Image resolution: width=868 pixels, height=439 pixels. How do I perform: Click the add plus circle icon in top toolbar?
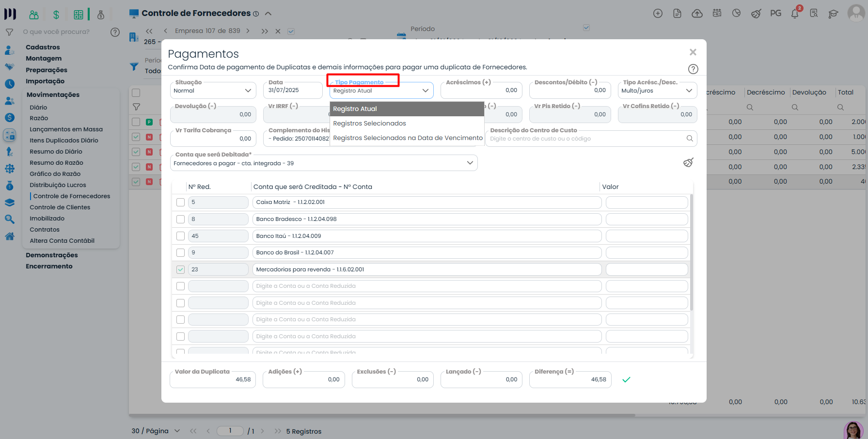click(658, 14)
